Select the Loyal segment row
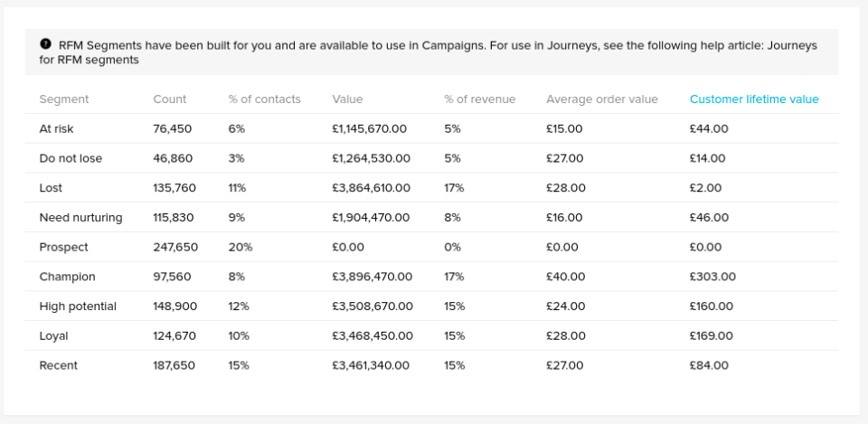868x424 pixels. tap(53, 336)
